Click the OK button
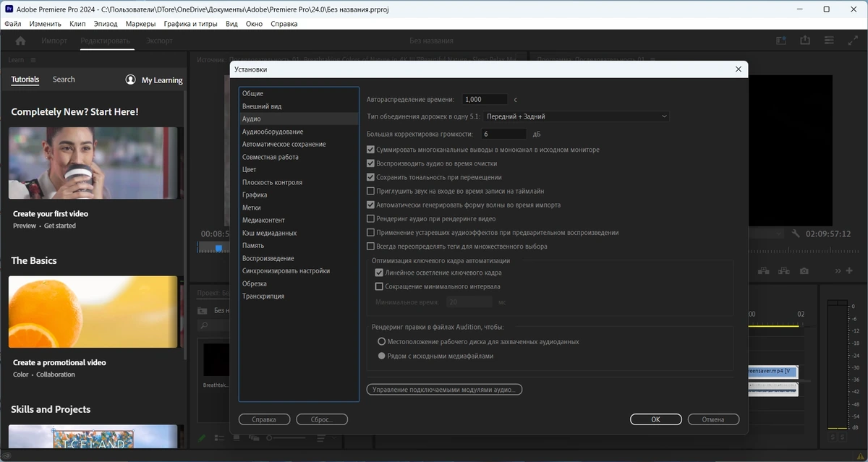 [655, 419]
